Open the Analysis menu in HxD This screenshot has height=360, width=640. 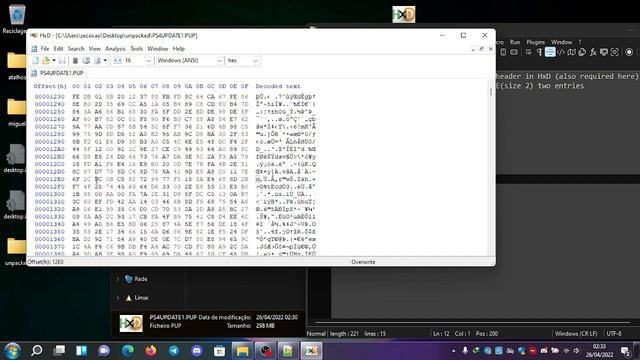click(x=116, y=49)
